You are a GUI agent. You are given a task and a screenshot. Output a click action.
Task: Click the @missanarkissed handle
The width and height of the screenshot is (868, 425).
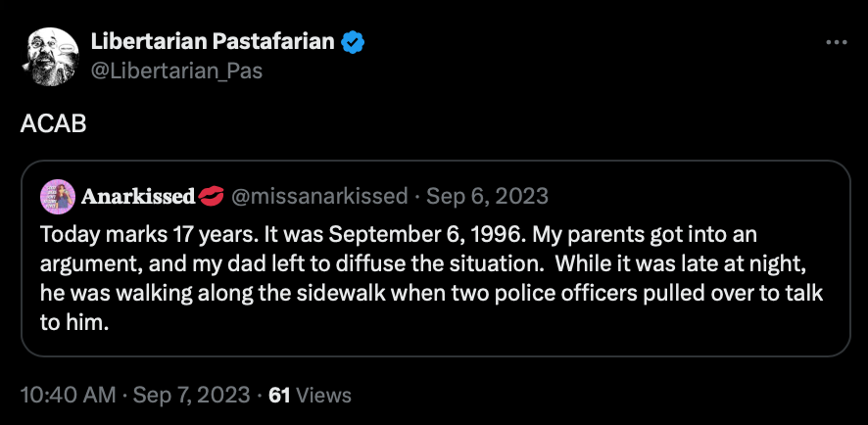tap(318, 197)
